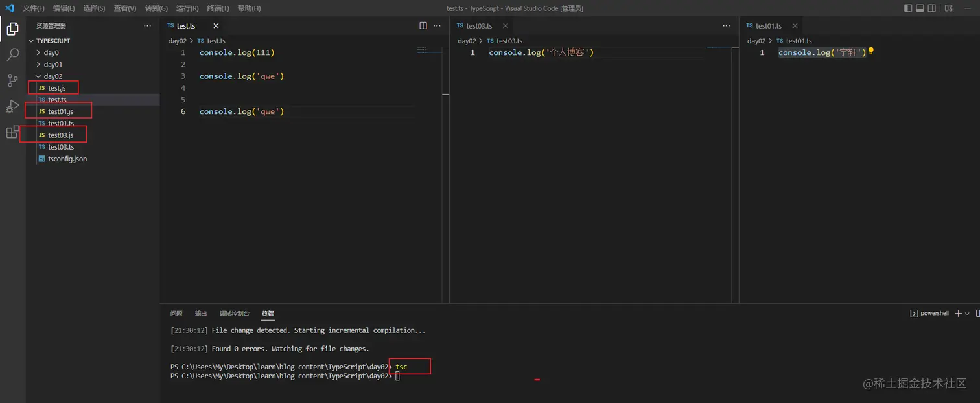Open the 选择(S) menu
Viewport: 980px width, 403px height.
(94, 8)
